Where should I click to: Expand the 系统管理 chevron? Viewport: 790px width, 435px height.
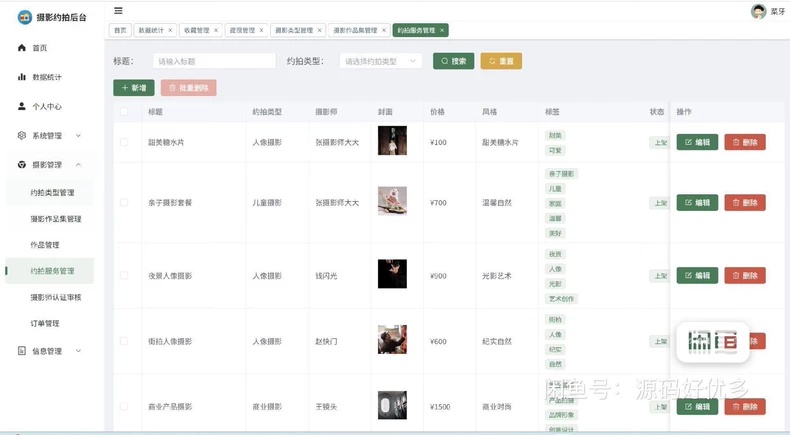click(x=79, y=136)
